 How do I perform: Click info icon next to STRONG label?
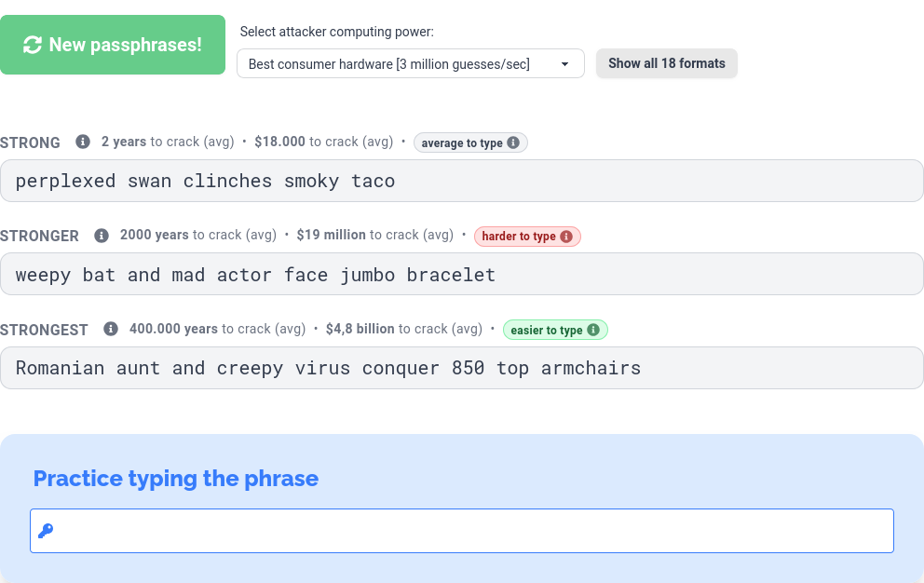pyautogui.click(x=83, y=142)
